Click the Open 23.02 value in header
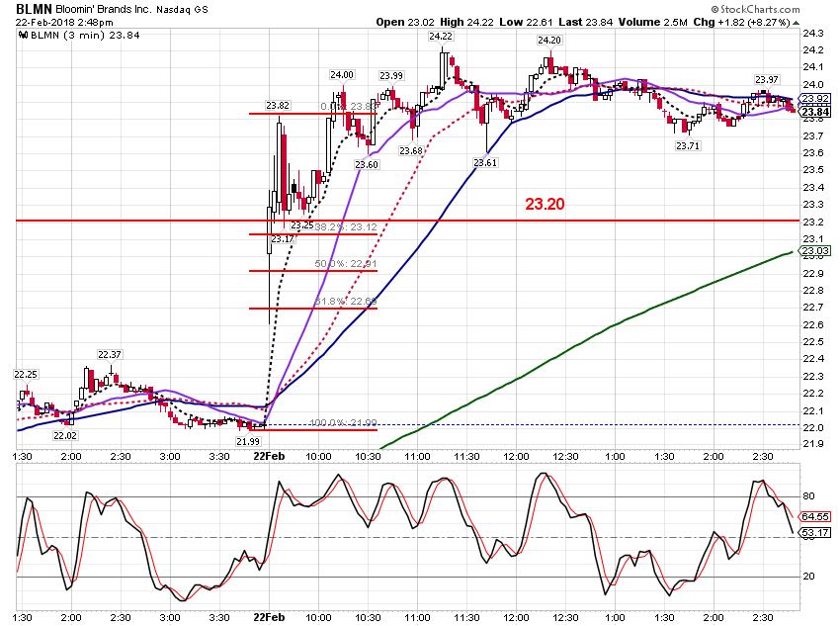The image size is (840, 626). coord(404,22)
